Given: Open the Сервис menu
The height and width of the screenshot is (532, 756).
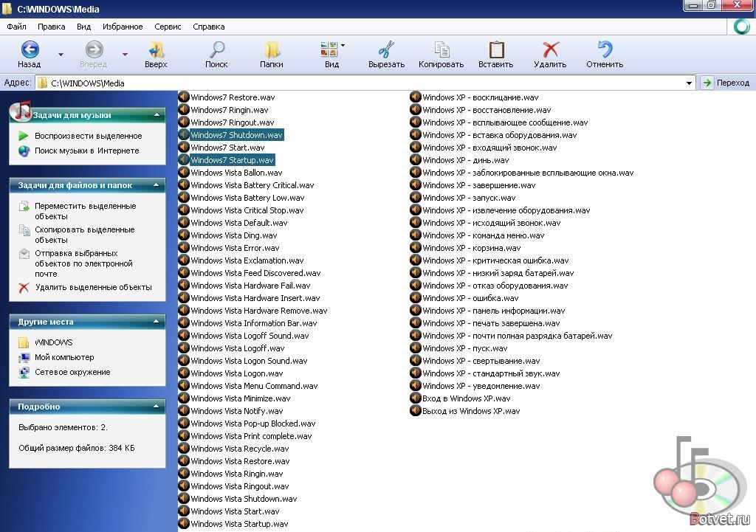Looking at the screenshot, I should [x=168, y=27].
